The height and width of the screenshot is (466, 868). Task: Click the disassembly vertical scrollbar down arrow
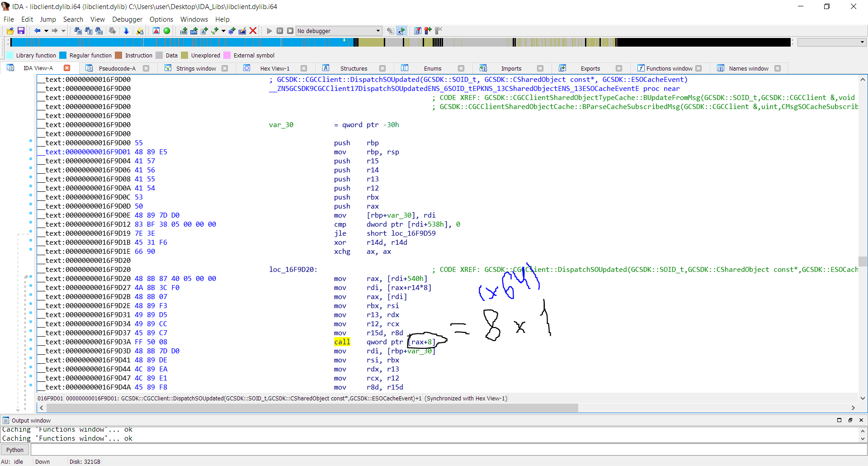point(863,398)
